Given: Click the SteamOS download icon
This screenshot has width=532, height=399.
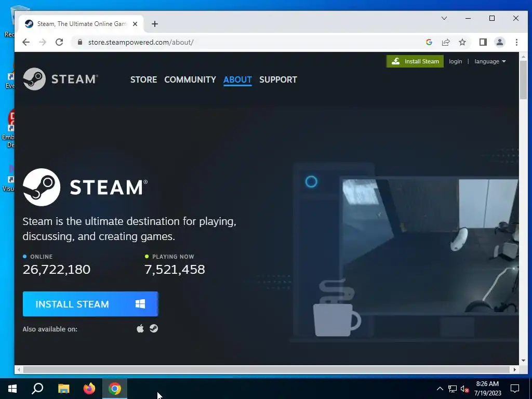Looking at the screenshot, I should click(x=154, y=328).
